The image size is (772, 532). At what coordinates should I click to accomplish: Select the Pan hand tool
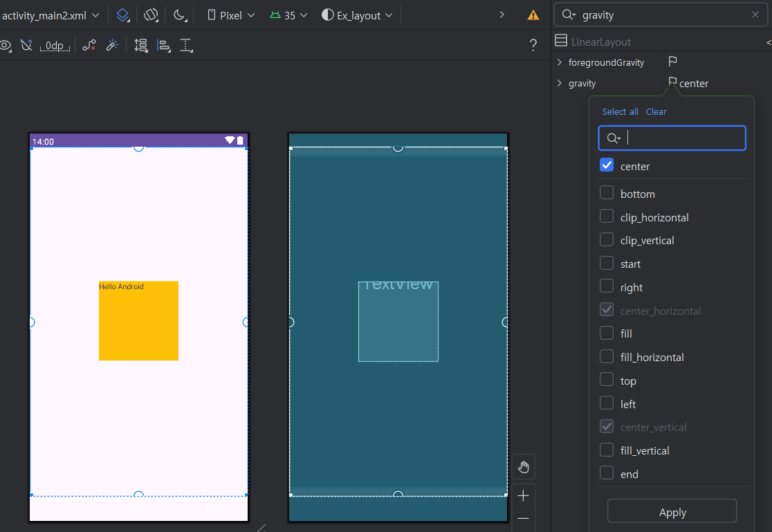(x=524, y=467)
